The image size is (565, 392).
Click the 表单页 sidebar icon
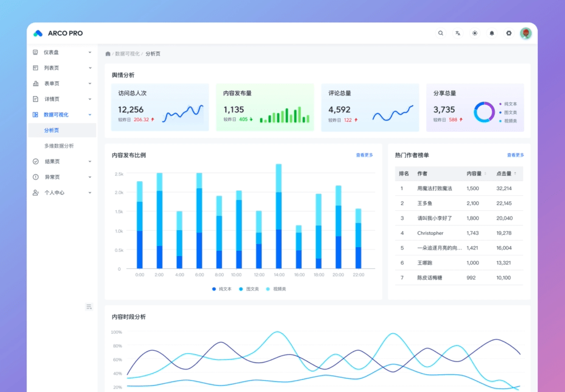(35, 83)
